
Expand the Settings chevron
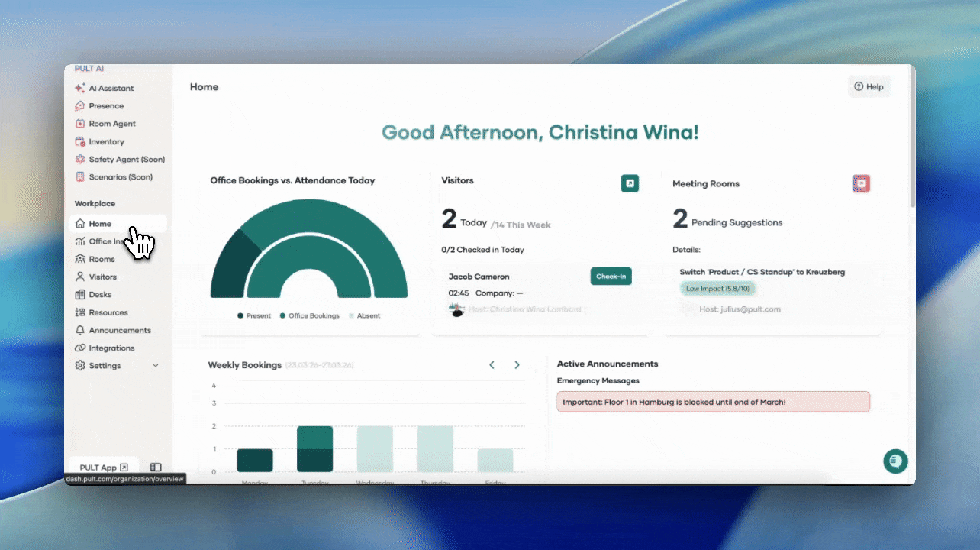(156, 366)
